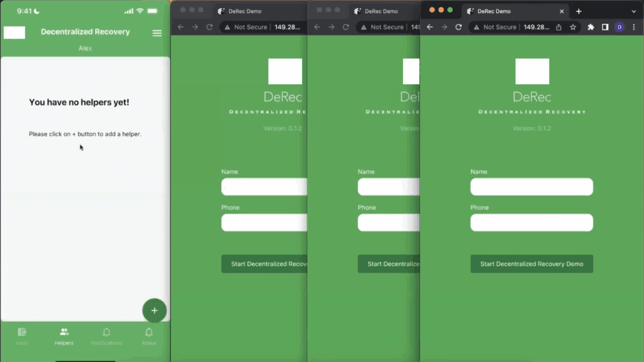Open the About tab in the mobile app

click(x=149, y=336)
